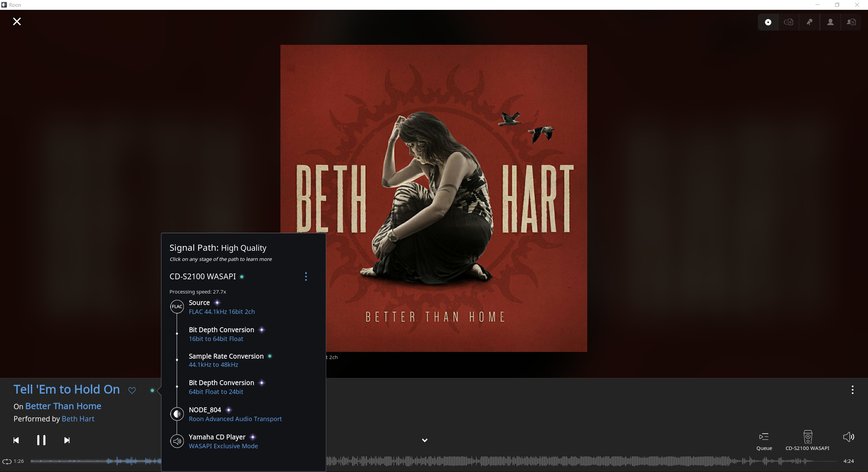868x472 pixels.
Task: Seek within the waveform progress bar
Action: [542, 461]
